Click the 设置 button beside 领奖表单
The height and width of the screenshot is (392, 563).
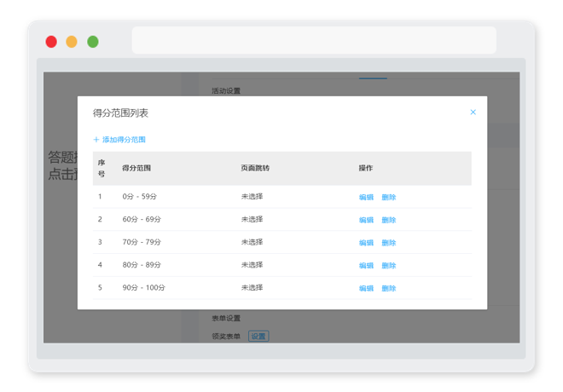coord(258,336)
